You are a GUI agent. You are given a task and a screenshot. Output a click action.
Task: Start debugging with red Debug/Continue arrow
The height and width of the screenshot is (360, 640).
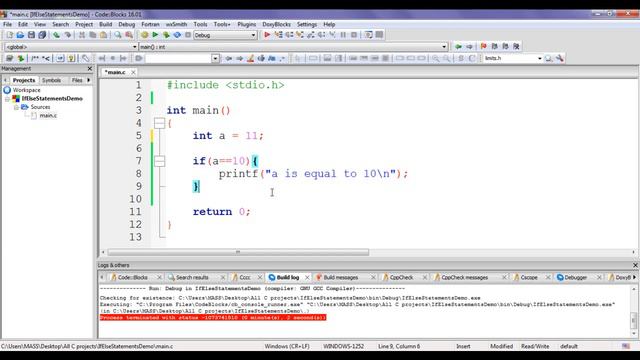tap(267, 35)
